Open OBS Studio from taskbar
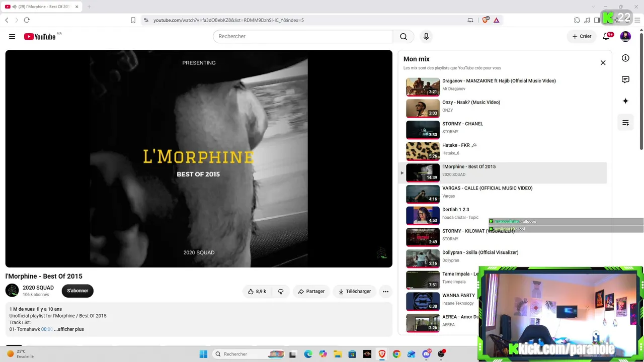 pyautogui.click(x=441, y=354)
